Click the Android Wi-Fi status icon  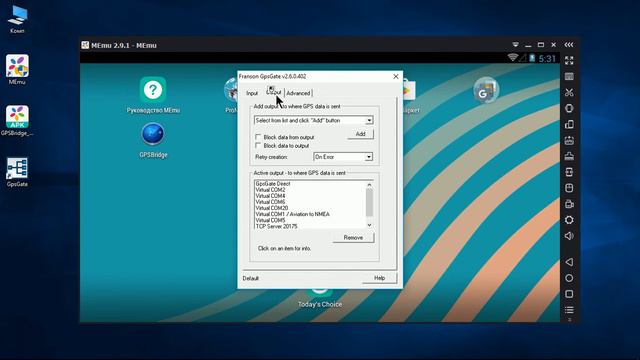513,58
